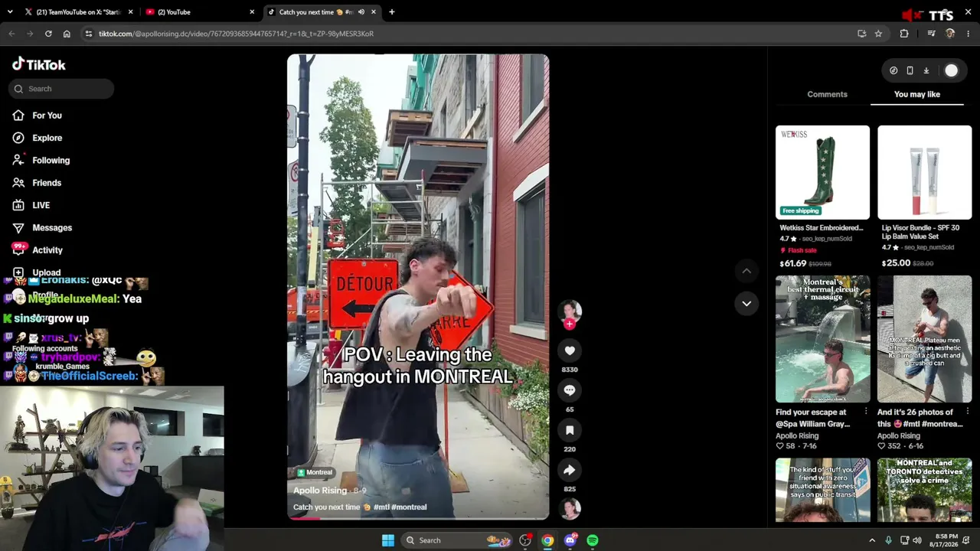Like the Apollo Rising video with the heart

click(x=570, y=350)
